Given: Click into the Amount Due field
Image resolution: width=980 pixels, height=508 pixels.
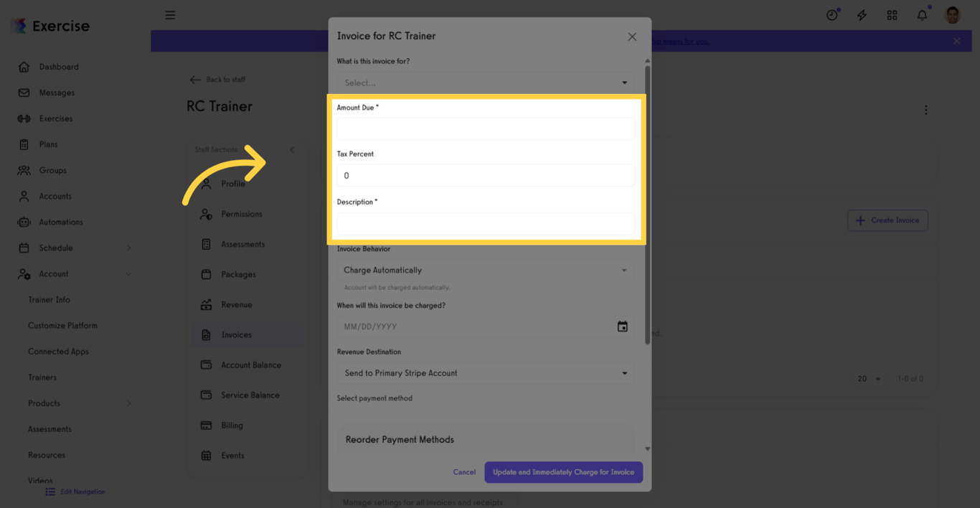Looking at the screenshot, I should click(x=486, y=128).
